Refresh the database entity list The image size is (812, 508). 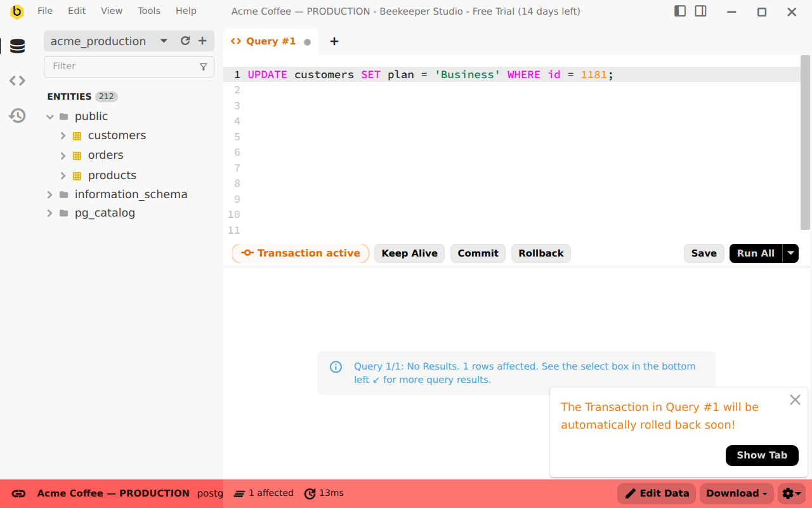(x=185, y=41)
